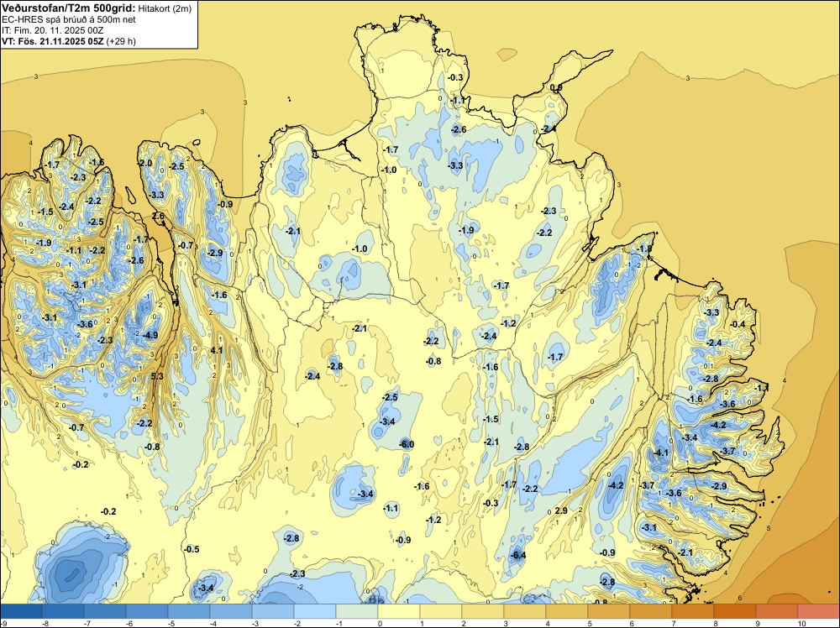Click the 5.3 temperature label on map
Viewport: 840px width, 628px height.
(x=157, y=376)
